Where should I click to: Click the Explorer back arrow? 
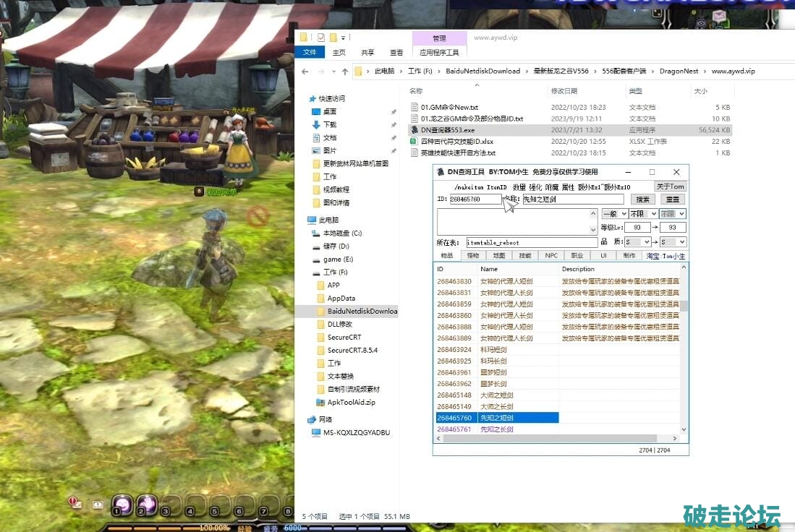tap(305, 72)
